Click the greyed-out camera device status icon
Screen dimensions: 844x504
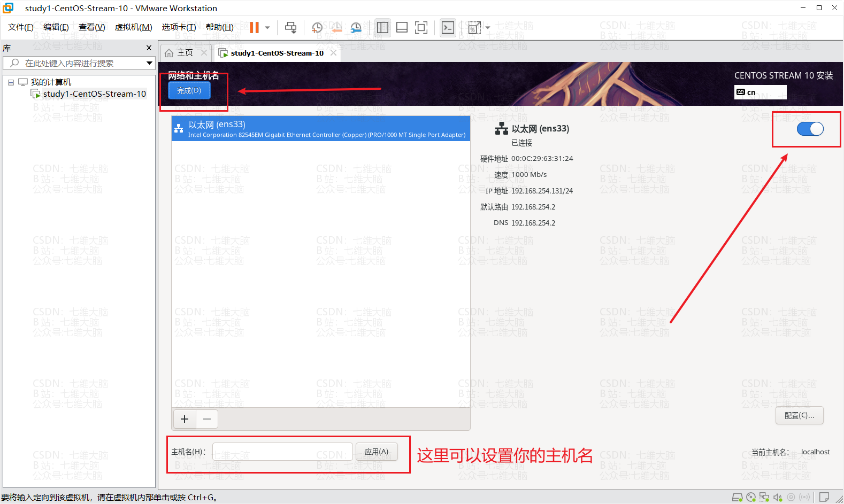coord(791,498)
